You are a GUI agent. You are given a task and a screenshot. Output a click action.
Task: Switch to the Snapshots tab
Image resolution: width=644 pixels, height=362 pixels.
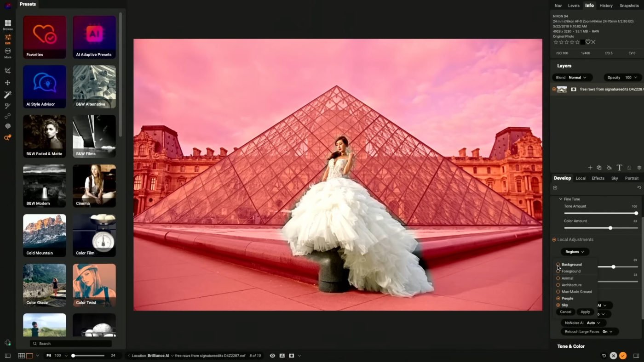(x=629, y=6)
